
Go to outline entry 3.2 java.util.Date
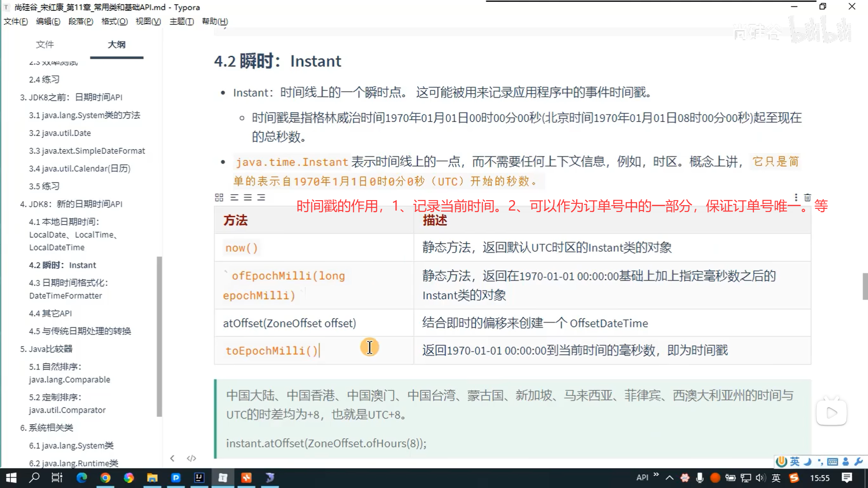coord(60,133)
